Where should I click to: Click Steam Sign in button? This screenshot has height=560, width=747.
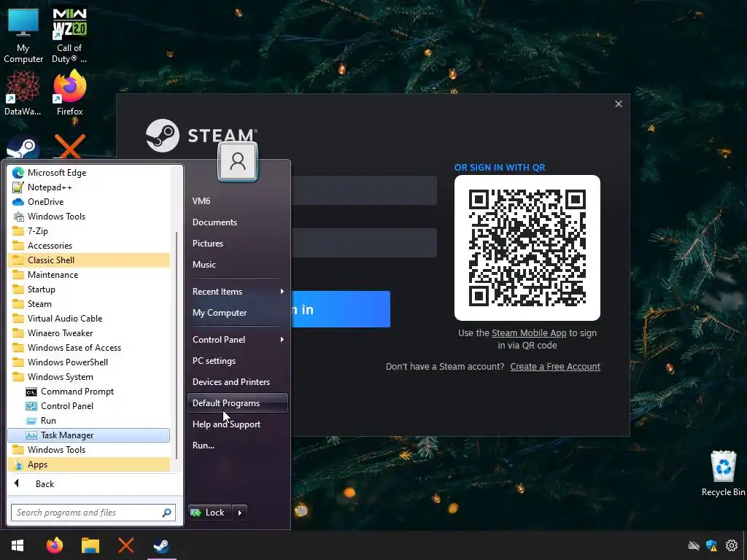[340, 309]
